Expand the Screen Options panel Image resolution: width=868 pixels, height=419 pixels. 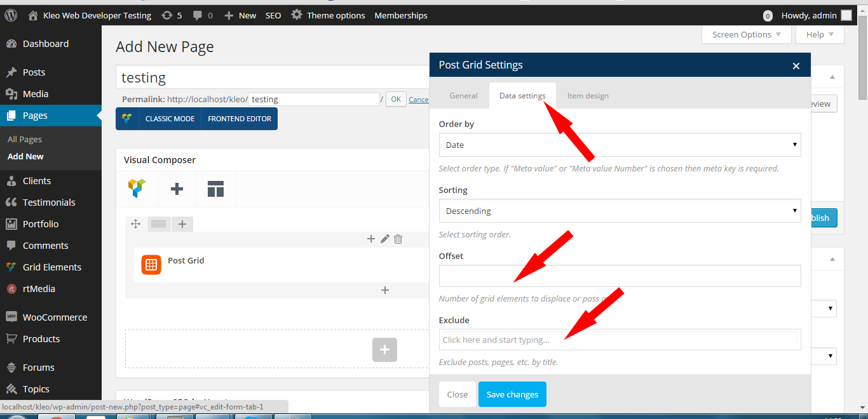tap(746, 35)
